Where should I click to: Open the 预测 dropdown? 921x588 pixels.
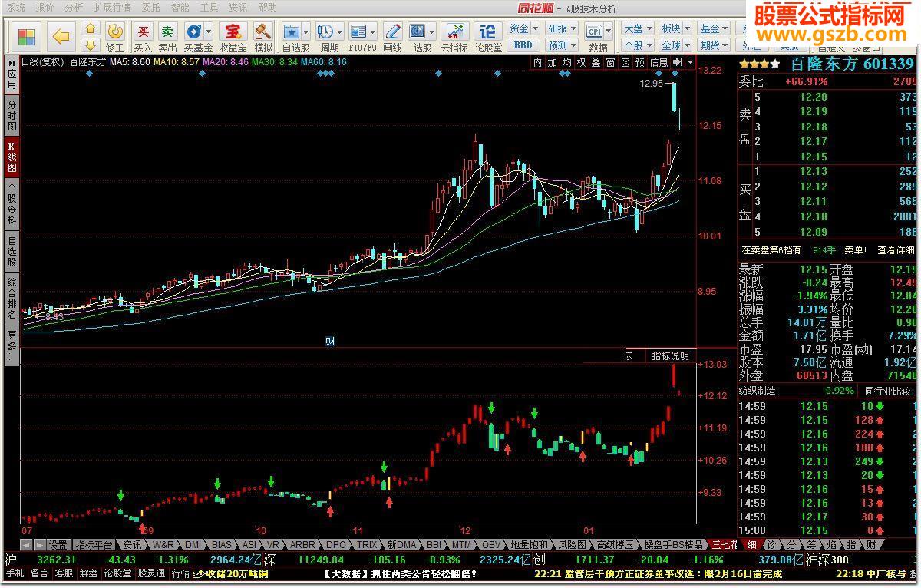pos(563,45)
